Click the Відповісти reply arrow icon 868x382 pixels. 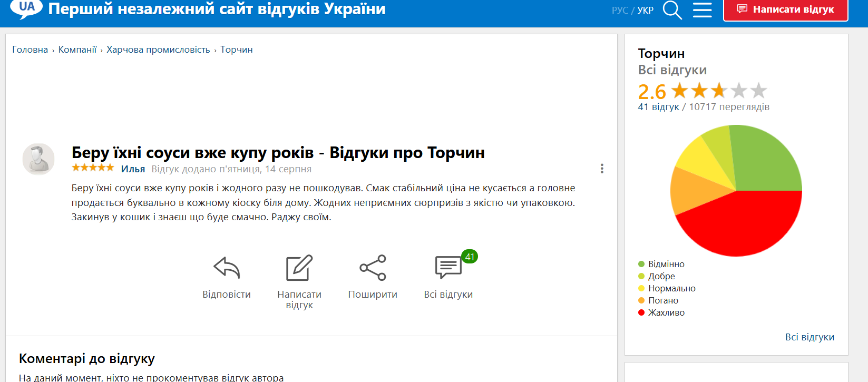[x=227, y=268]
